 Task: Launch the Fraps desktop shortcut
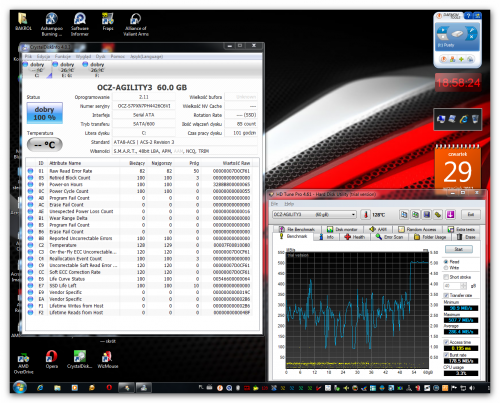coord(108,22)
